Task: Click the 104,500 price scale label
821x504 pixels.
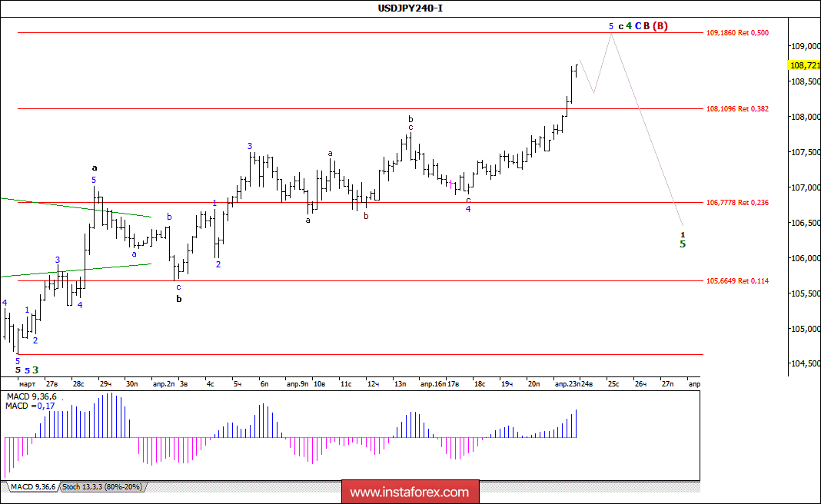Action: tap(806, 363)
